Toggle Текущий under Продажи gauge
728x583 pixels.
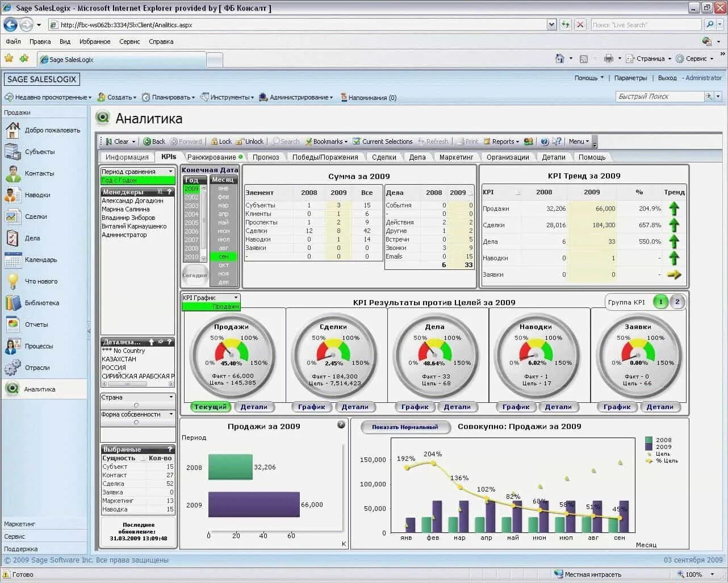coord(211,407)
